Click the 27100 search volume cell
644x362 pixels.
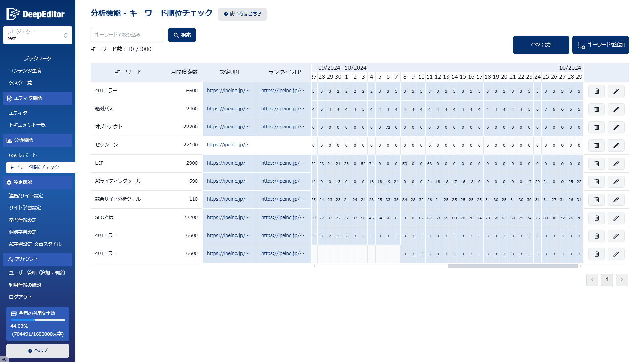[x=191, y=145]
